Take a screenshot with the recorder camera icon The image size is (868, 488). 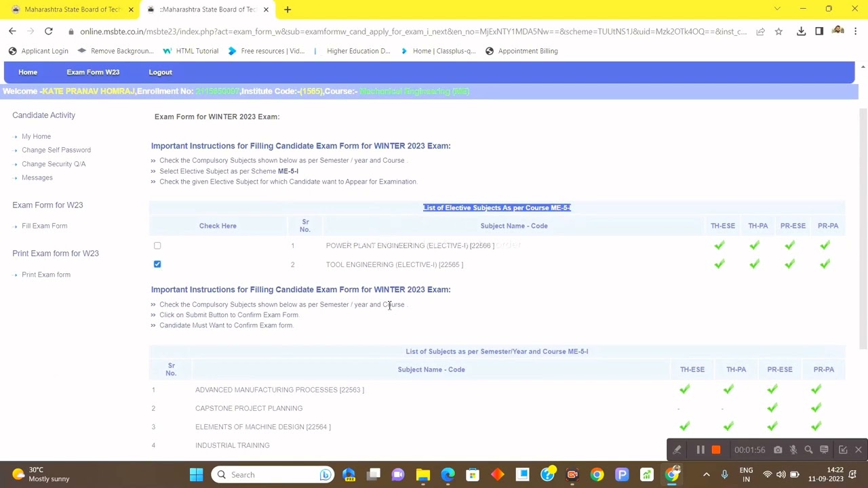tap(778, 450)
